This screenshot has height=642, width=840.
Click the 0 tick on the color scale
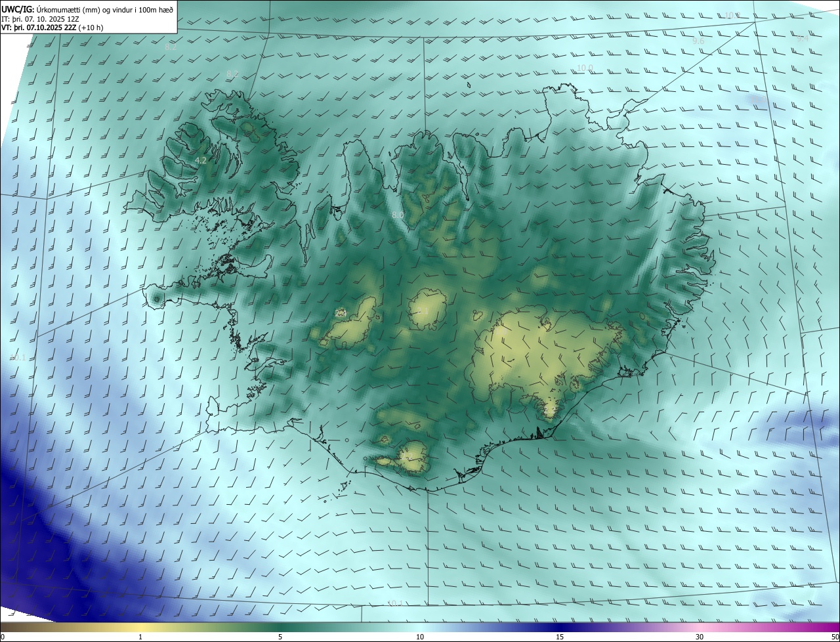click(3, 637)
